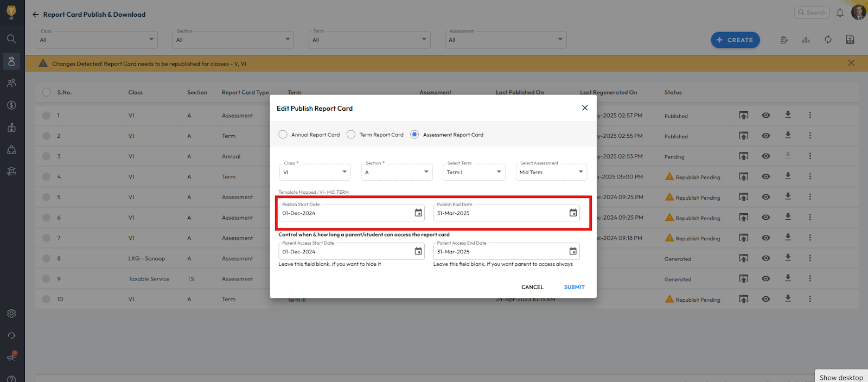Open calendar picker for Publish Start Date

(x=418, y=213)
